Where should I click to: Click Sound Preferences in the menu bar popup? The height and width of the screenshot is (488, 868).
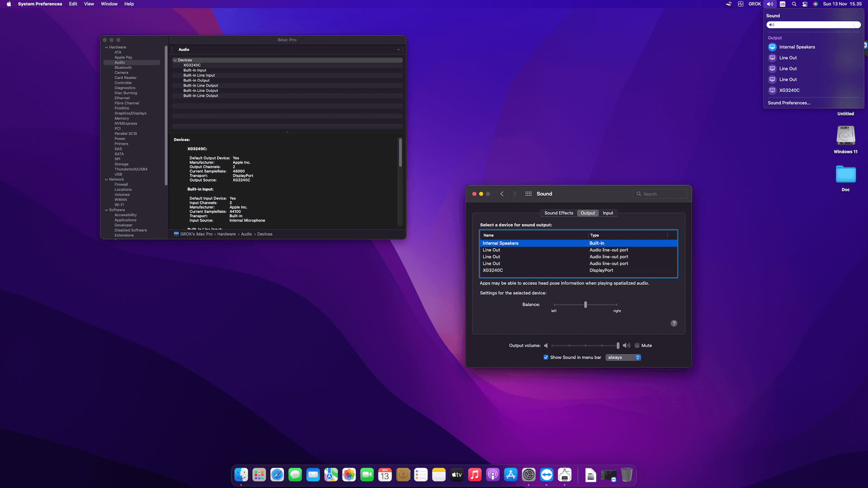(788, 103)
